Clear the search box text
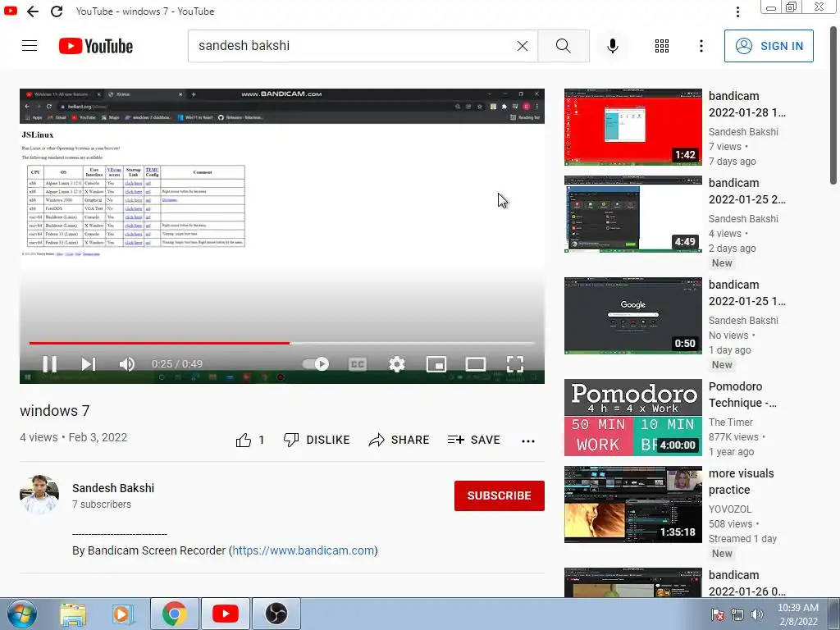Screen dimensions: 840x630 click(523, 46)
